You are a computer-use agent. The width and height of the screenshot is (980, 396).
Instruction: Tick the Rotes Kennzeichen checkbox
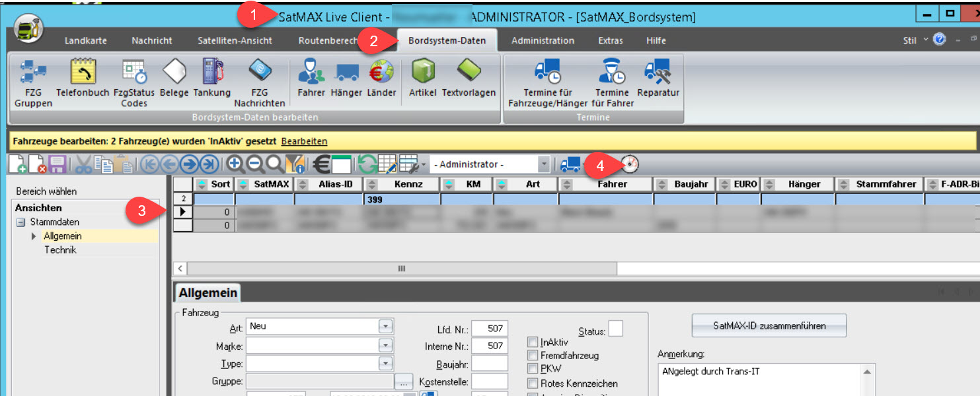(x=533, y=383)
